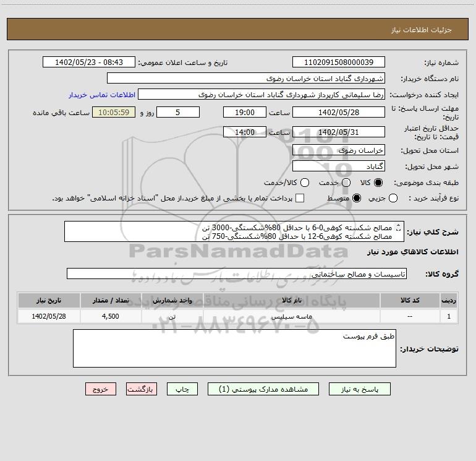476x461 pixels.
Task: Click the تعداد / مقدار column header
Action: 111,300
